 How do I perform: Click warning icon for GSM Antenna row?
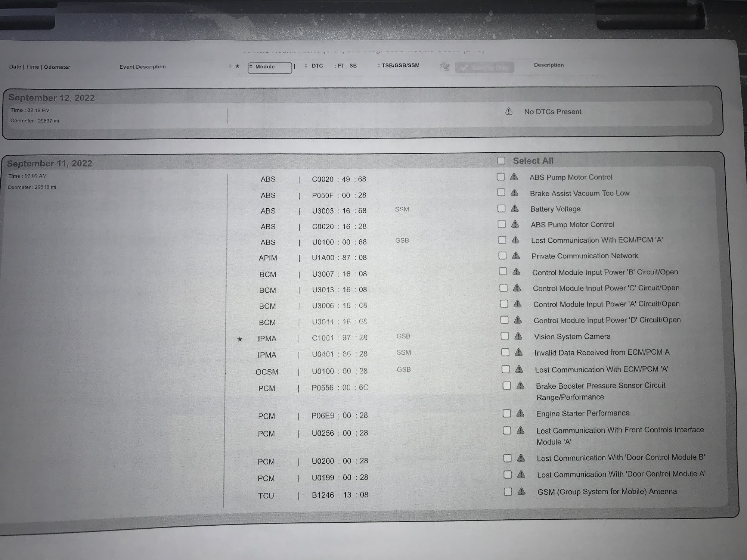click(x=521, y=491)
